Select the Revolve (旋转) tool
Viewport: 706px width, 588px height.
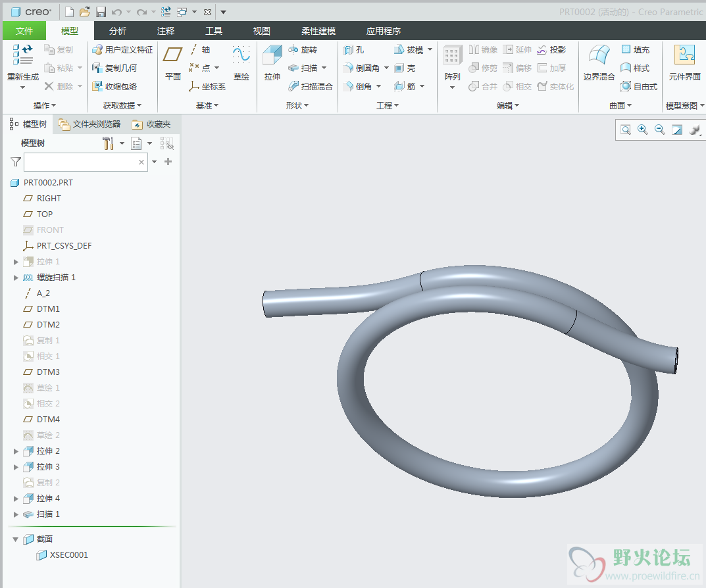click(303, 49)
